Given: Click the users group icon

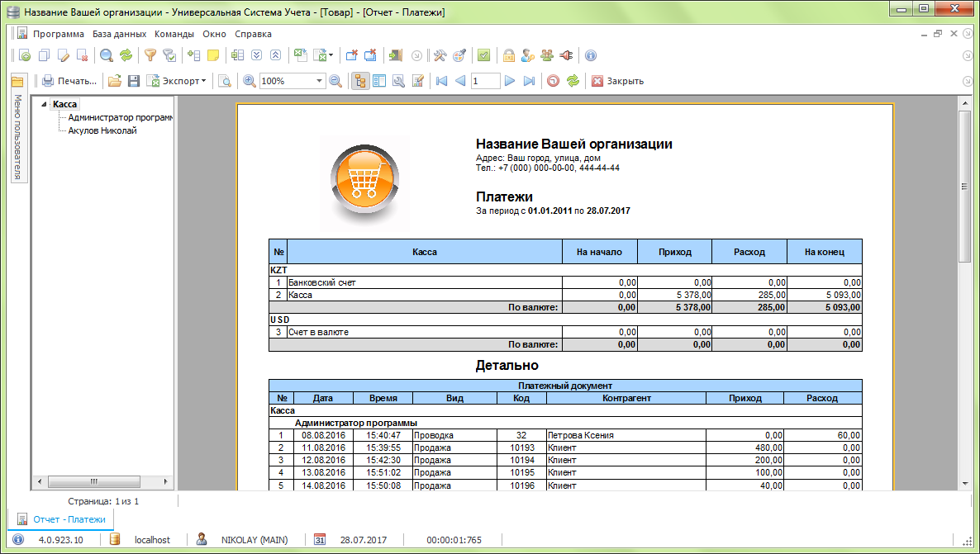Looking at the screenshot, I should pyautogui.click(x=547, y=55).
